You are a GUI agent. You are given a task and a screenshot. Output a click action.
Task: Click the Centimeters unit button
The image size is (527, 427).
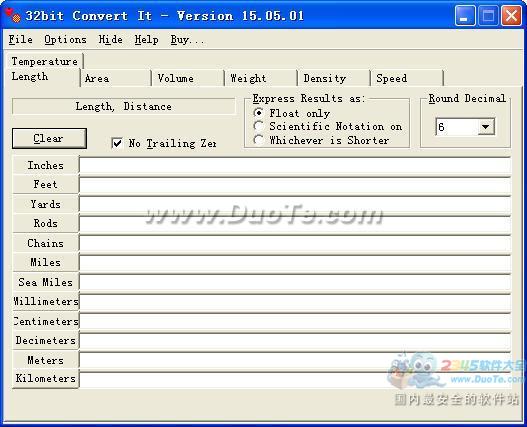point(45,321)
